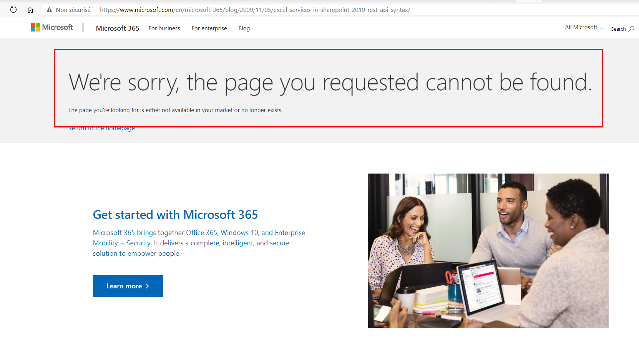The width and height of the screenshot is (639, 364).
Task: Click the Non sécurisé warning icon
Action: tap(49, 10)
